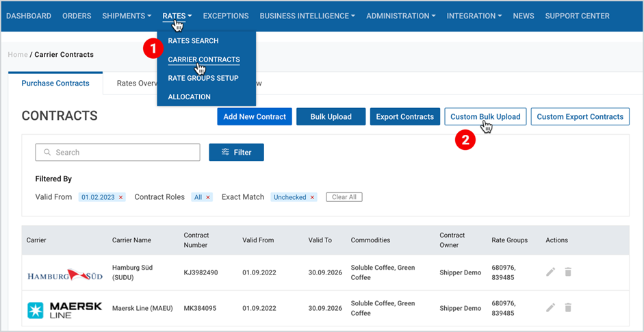
Task: Focus the contracts Search field
Action: click(x=118, y=153)
